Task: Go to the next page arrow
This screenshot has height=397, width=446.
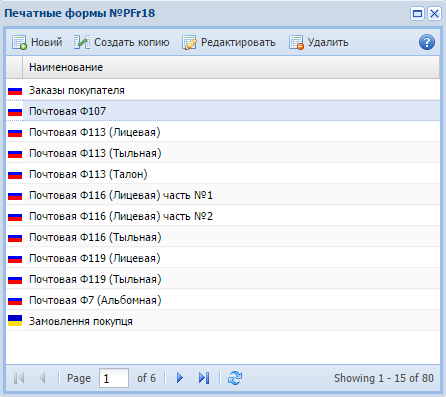Action: click(x=180, y=378)
